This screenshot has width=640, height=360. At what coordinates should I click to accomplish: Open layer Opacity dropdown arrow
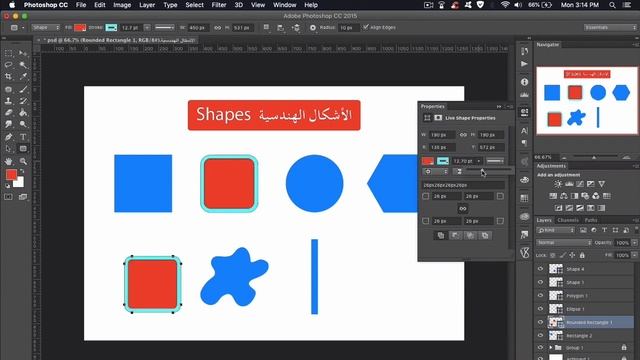[635, 242]
